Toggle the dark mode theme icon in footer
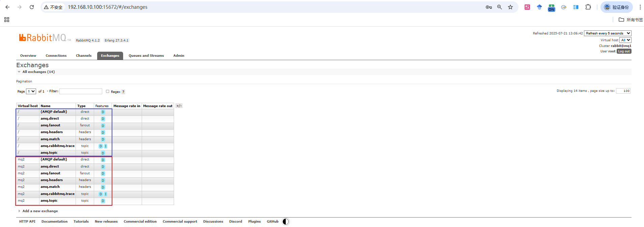The width and height of the screenshot is (644, 227). point(286,222)
